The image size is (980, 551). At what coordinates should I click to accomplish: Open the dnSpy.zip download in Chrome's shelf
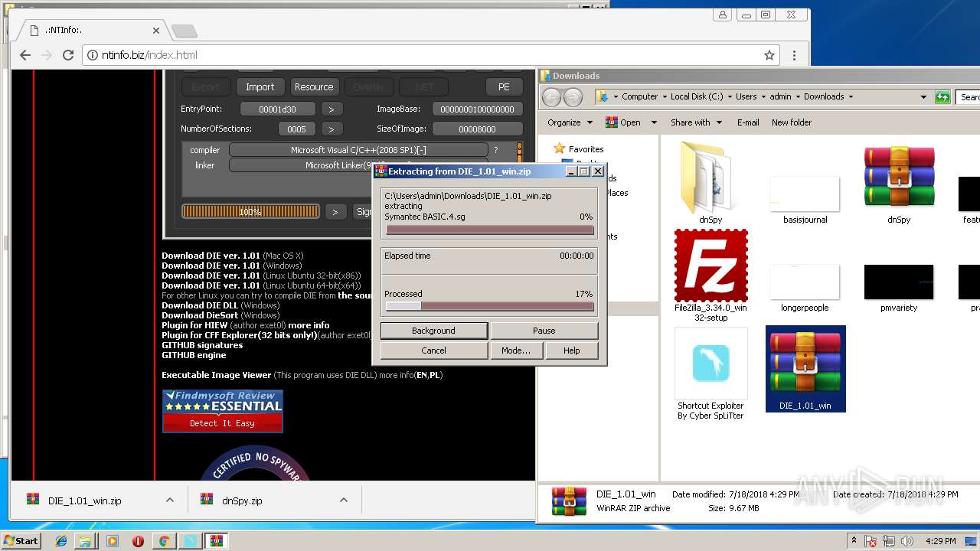click(242, 500)
